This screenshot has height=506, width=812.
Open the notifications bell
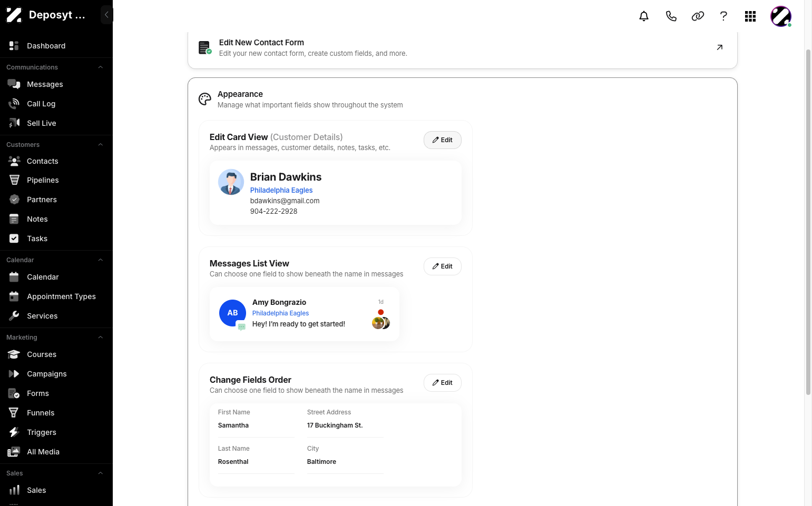pos(644,16)
